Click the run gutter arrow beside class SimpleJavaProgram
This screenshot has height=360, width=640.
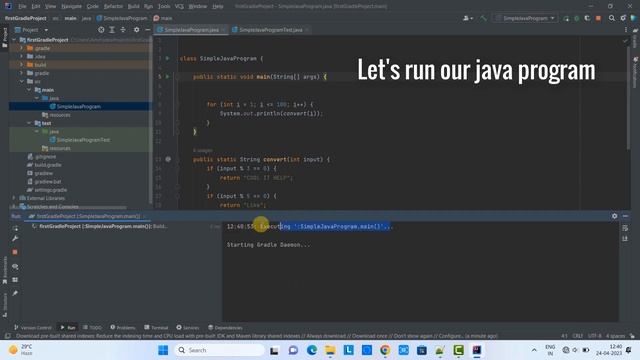click(167, 58)
